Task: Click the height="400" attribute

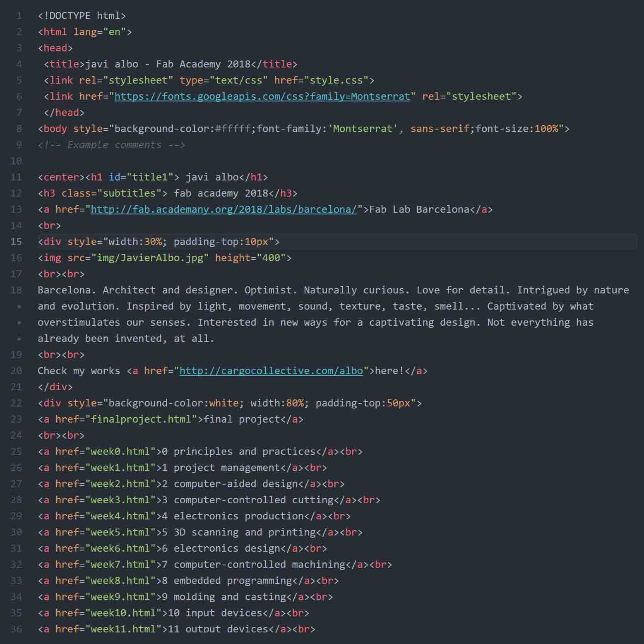Action: coord(250,258)
